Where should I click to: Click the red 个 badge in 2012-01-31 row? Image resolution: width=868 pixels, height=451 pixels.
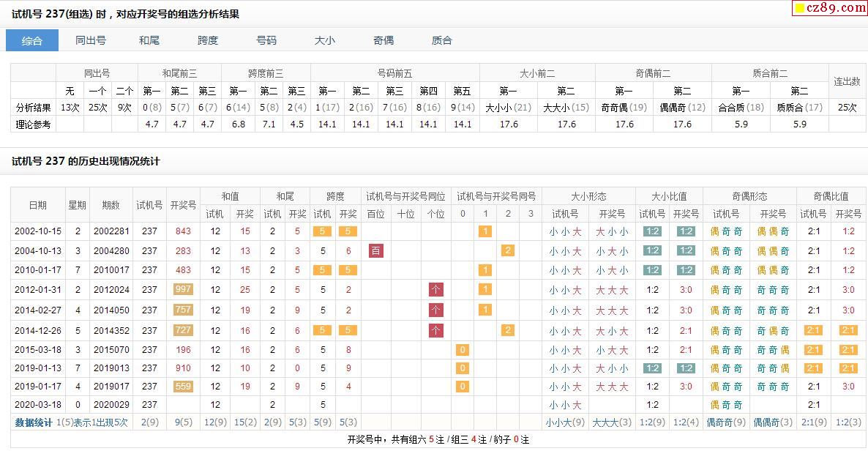436,289
